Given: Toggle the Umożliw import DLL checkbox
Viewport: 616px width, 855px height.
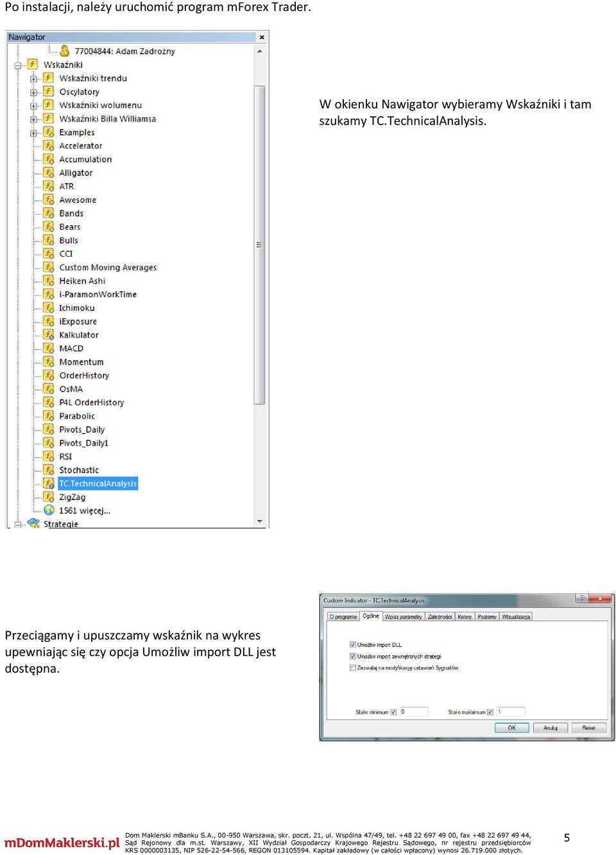Looking at the screenshot, I should click(x=353, y=644).
